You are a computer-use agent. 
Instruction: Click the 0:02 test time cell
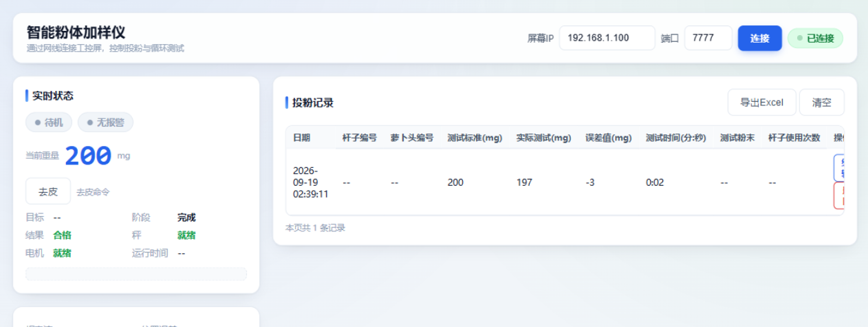click(x=655, y=182)
